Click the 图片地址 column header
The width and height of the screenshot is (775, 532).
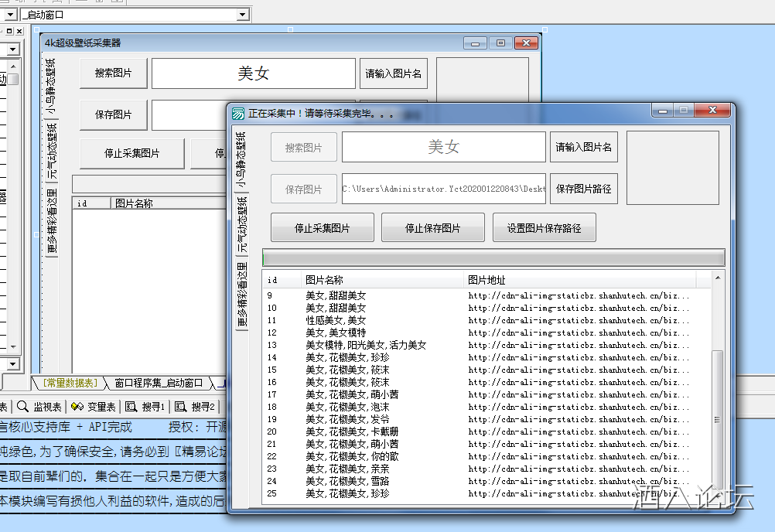[487, 280]
